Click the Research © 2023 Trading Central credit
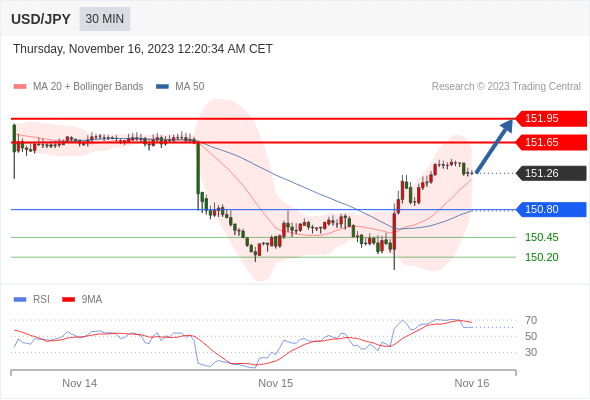 click(x=506, y=87)
